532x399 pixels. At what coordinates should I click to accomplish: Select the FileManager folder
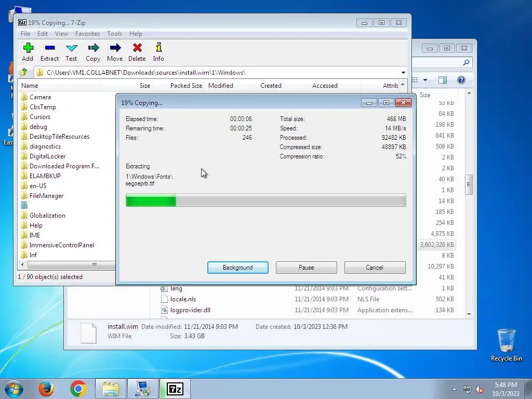(42, 195)
